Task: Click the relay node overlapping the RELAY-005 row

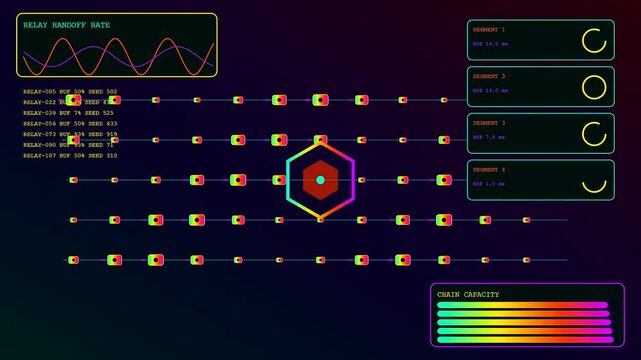Action: [x=73, y=100]
